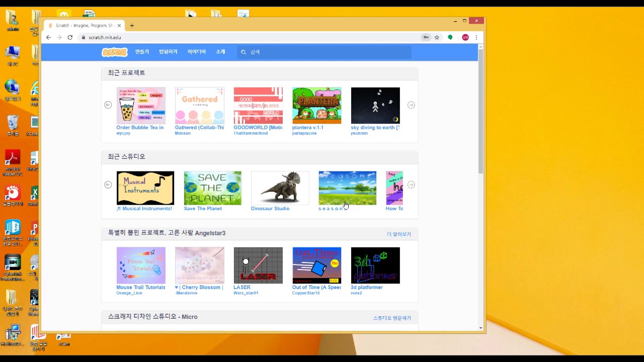Click the Save The Planet title link
644x362 pixels.
coord(203,209)
